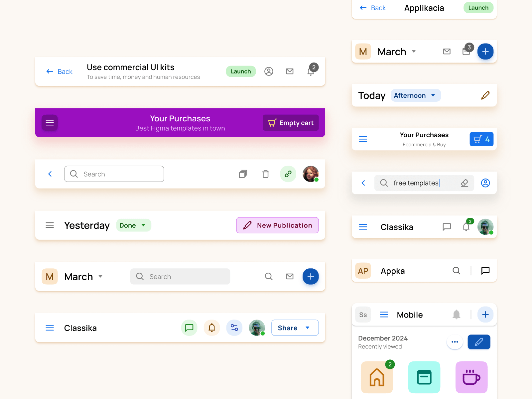Click the eraser icon in the free templates search field
Viewport: 532px width, 399px height.
[x=465, y=183]
